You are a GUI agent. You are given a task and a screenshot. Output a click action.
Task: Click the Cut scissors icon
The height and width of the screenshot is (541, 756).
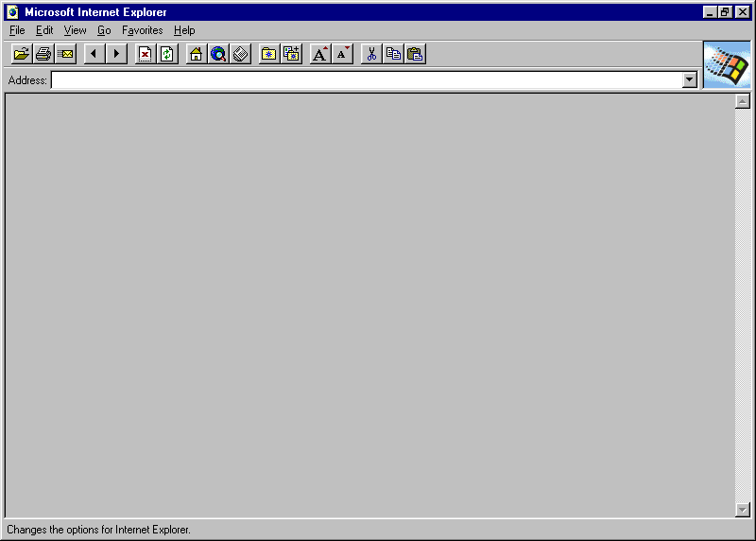[371, 54]
